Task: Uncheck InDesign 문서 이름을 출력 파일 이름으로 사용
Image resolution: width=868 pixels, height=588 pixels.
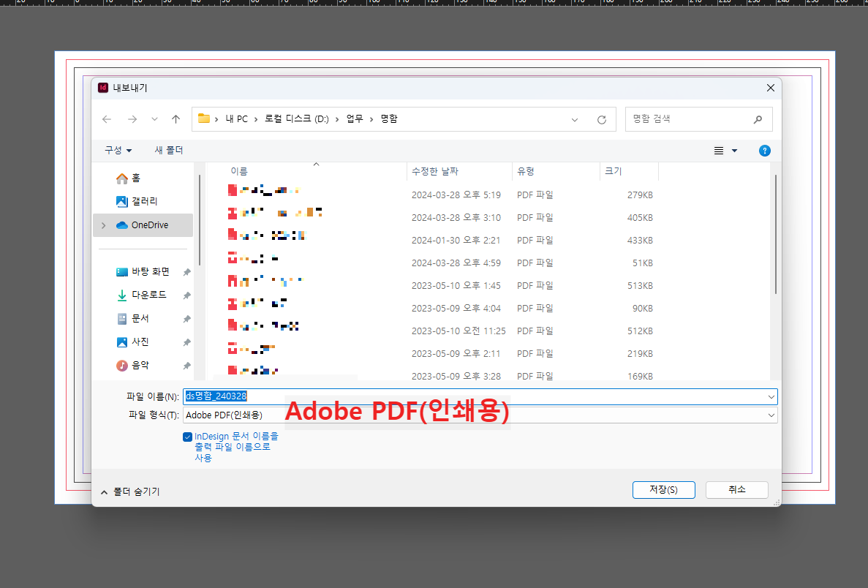Action: pyautogui.click(x=188, y=436)
